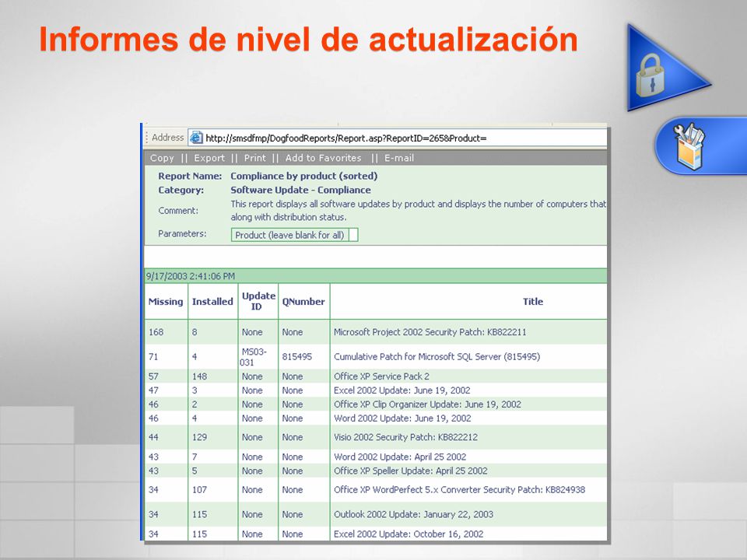Click Excel 2002 Update: June 19, 2002
The height and width of the screenshot is (560, 747).
pos(402,390)
